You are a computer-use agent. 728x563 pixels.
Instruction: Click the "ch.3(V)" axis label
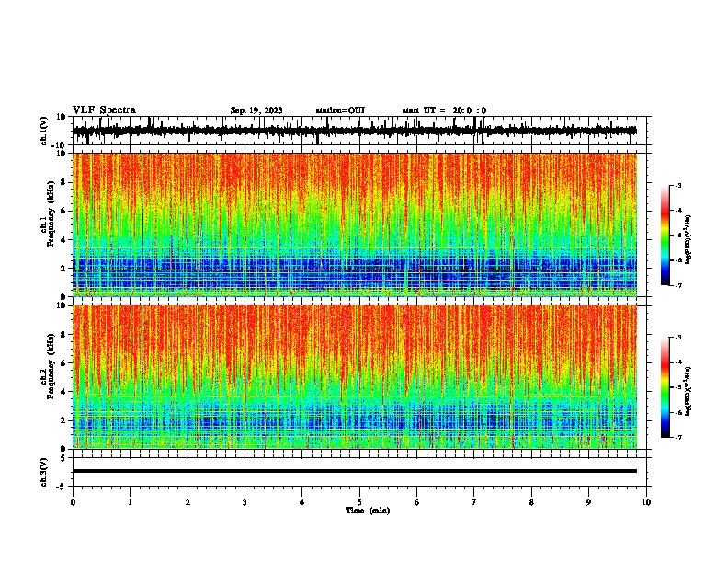43,472
